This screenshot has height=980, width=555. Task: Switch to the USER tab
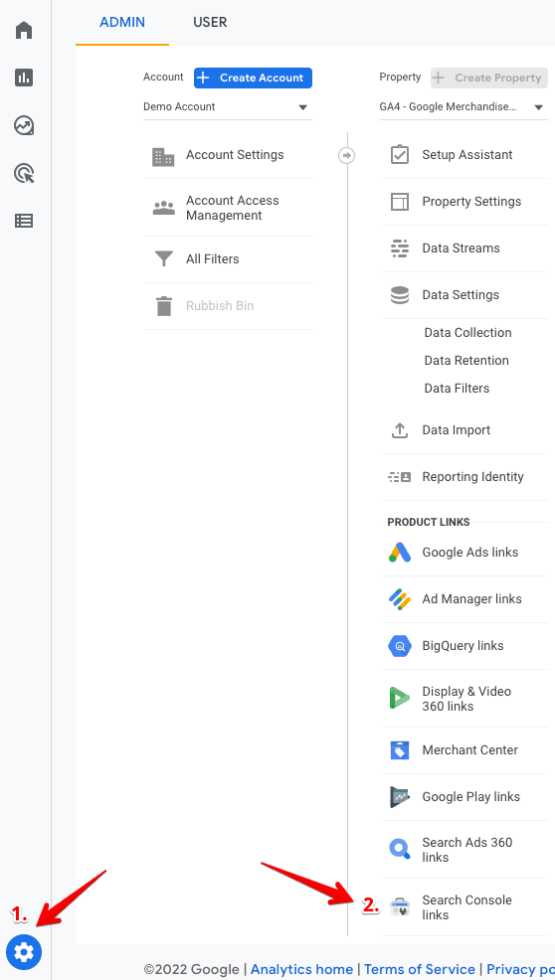pyautogui.click(x=210, y=23)
